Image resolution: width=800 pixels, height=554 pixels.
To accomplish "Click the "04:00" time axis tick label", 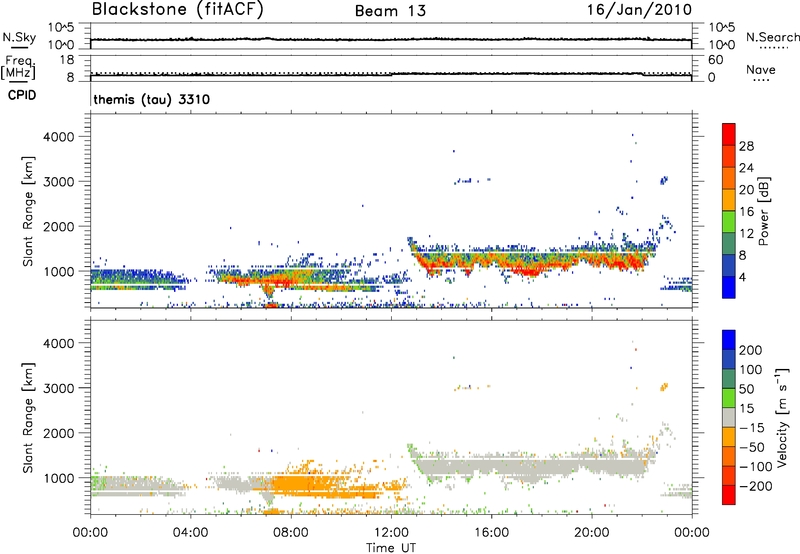I will (190, 533).
